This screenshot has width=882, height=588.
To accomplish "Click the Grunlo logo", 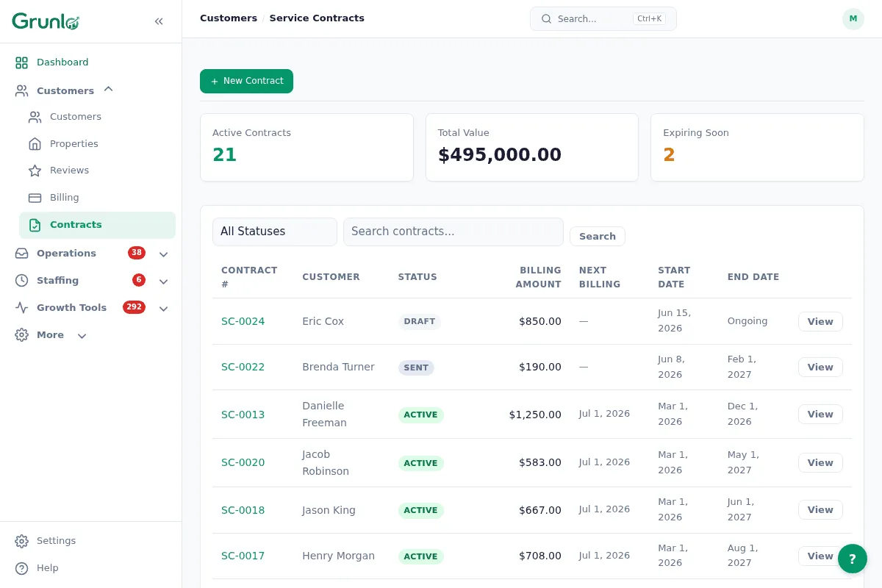I will pos(46,21).
